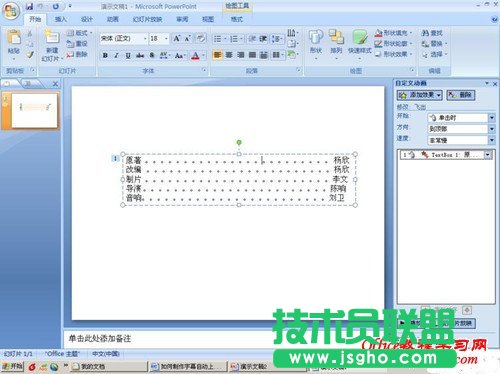Toggle Text Shadow formatting
Viewport: 500px width, 374px height.
click(x=152, y=55)
